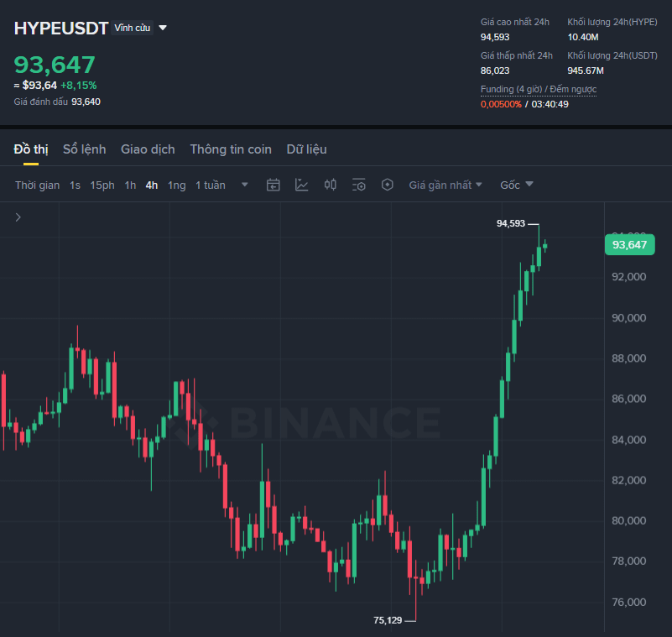Open the chart display settings icon
Screen dimensions: 672x637
coord(359,185)
